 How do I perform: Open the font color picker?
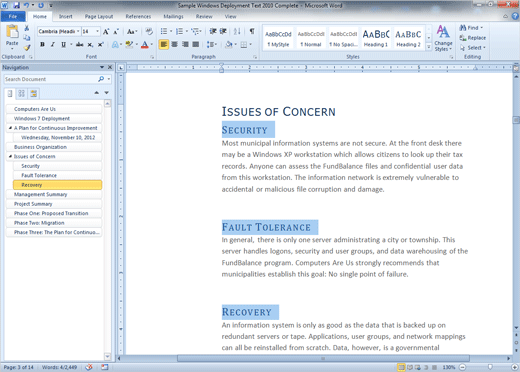pyautogui.click(x=152, y=44)
